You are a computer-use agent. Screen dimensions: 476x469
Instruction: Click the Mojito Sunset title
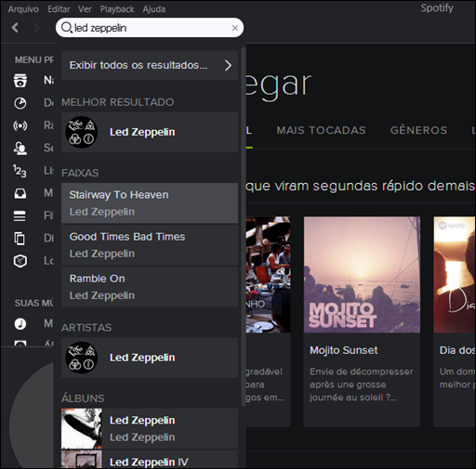click(343, 350)
